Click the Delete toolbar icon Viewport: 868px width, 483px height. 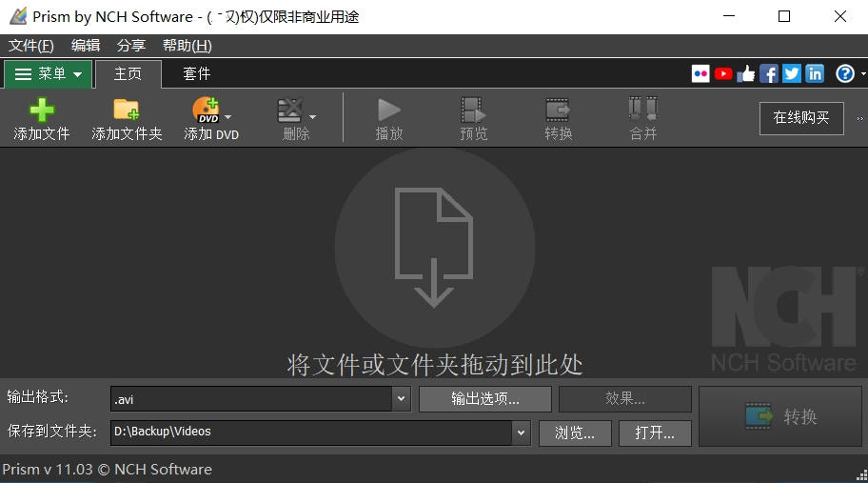pyautogui.click(x=290, y=110)
